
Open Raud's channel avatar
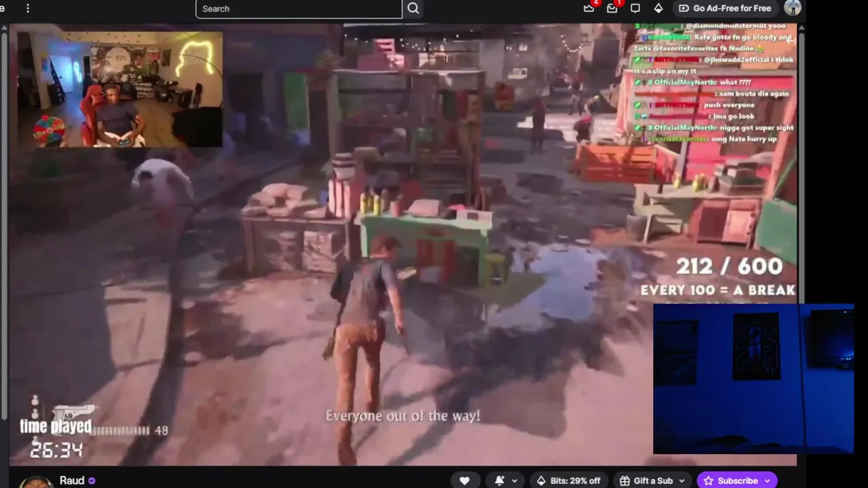36,481
